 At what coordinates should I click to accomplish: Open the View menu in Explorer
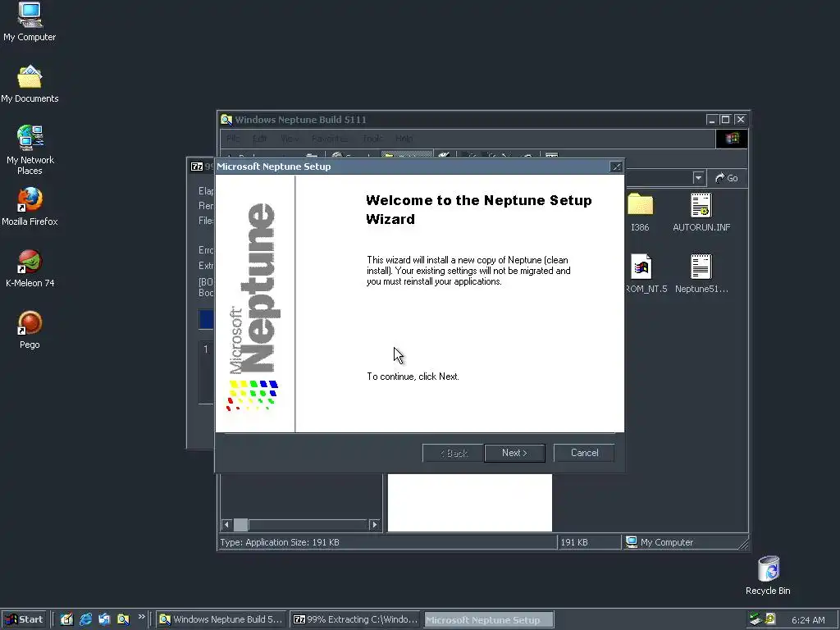(x=290, y=139)
